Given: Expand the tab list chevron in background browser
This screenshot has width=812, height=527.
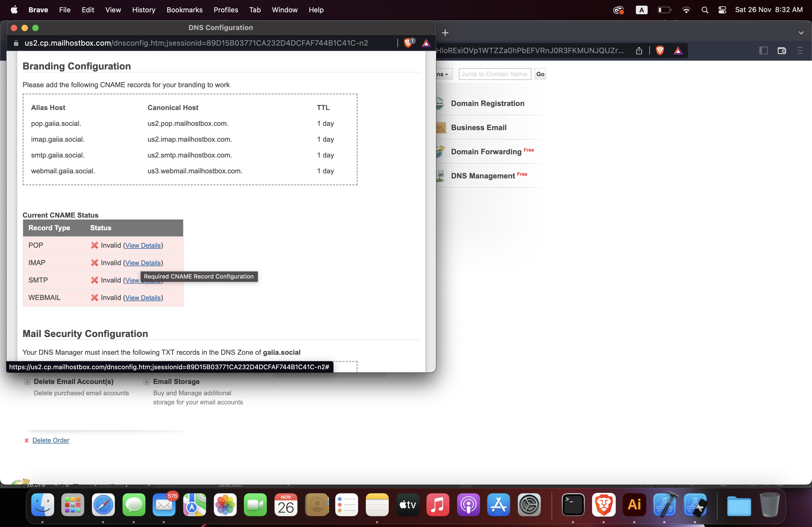Looking at the screenshot, I should (801, 33).
